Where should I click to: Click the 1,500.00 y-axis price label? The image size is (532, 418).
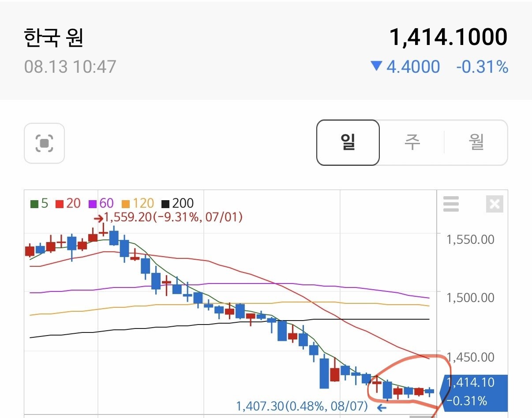(x=470, y=298)
